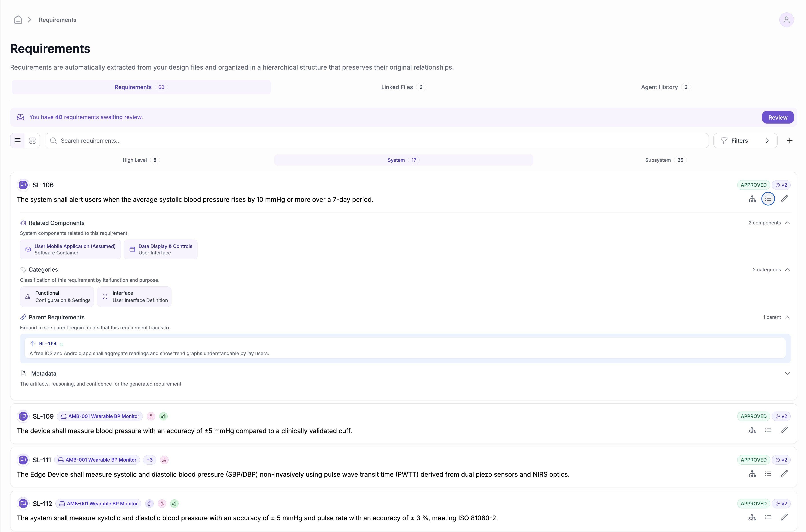This screenshot has width=806, height=532.
Task: Click the edit pencil on SL-106
Action: pos(784,199)
